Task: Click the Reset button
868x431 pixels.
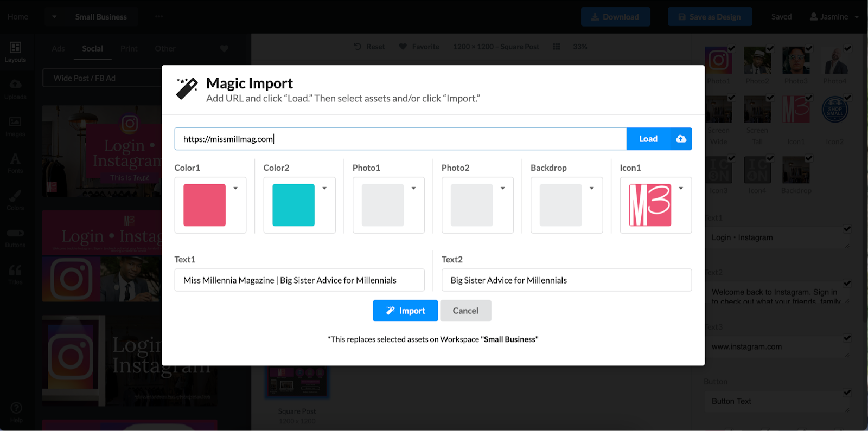Action: (x=369, y=47)
